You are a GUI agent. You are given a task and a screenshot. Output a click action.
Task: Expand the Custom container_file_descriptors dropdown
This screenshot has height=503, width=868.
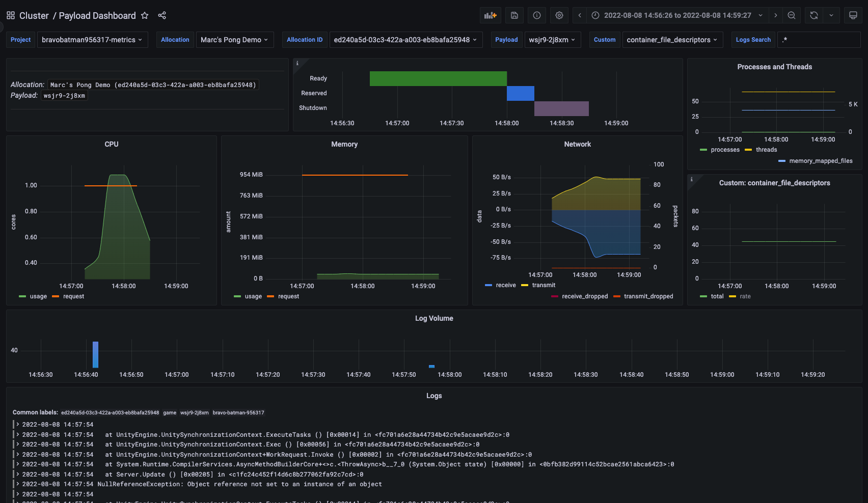(x=672, y=40)
